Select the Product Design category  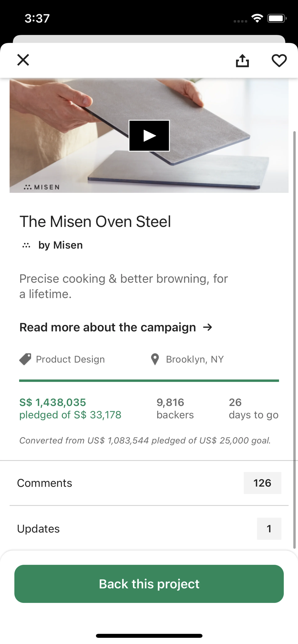(70, 360)
